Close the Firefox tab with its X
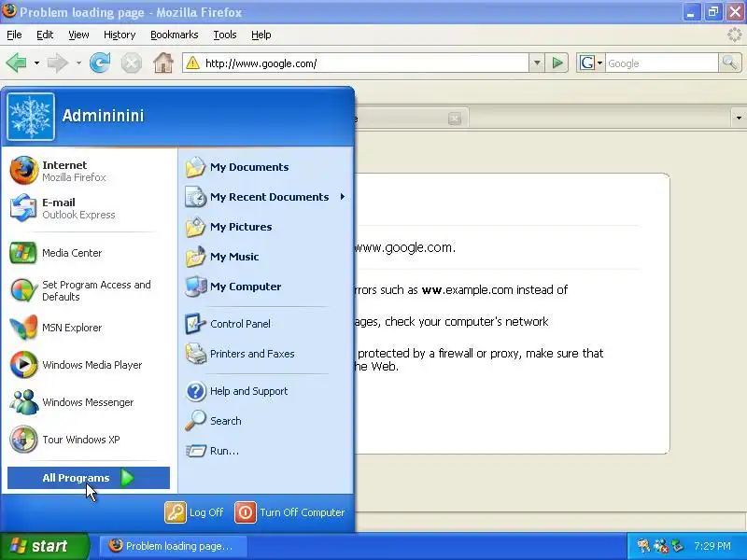Screen dimensions: 747x560 click(455, 119)
